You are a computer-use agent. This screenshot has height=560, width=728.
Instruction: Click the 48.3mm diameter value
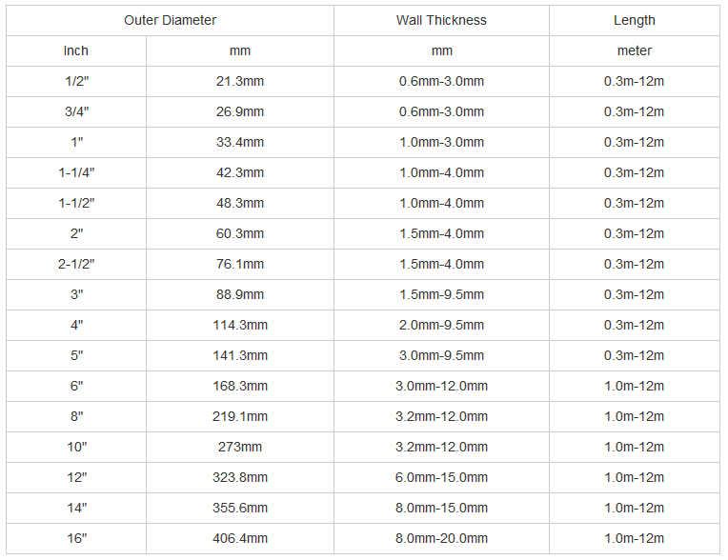(x=240, y=203)
